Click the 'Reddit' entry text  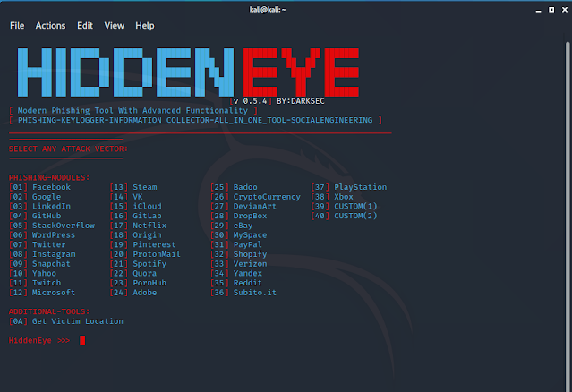(x=248, y=283)
